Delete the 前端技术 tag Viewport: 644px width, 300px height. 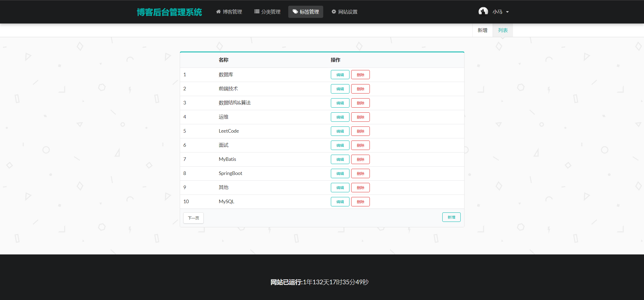[360, 89]
